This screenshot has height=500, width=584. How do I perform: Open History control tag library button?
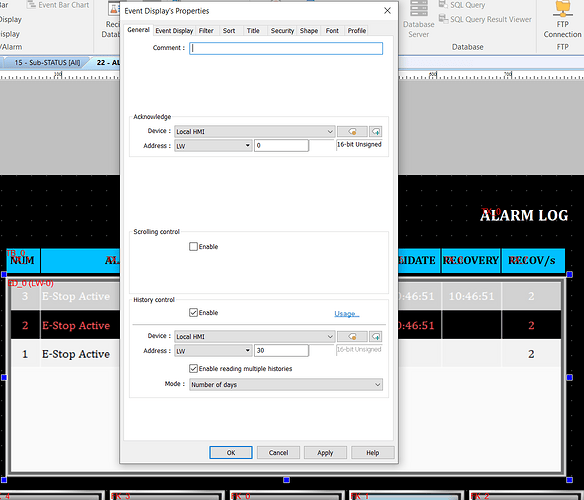(352, 336)
